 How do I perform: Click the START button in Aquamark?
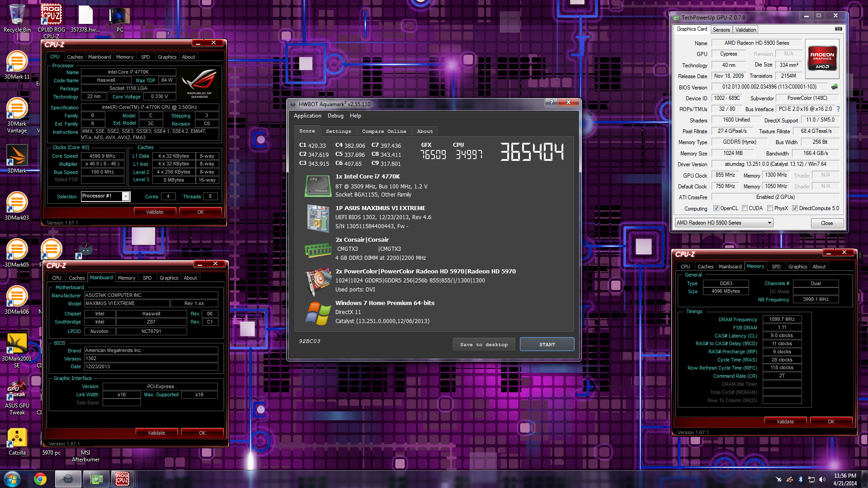point(547,344)
